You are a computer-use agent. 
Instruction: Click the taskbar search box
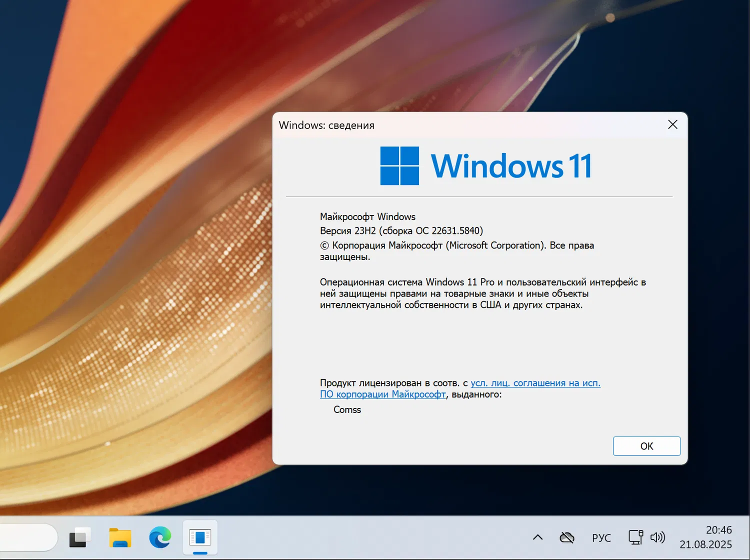(27, 537)
